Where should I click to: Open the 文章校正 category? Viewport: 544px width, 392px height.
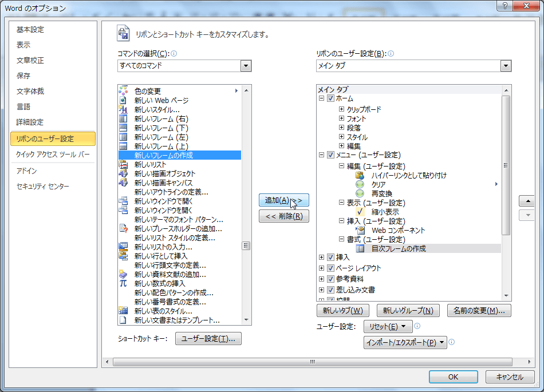pyautogui.click(x=30, y=60)
